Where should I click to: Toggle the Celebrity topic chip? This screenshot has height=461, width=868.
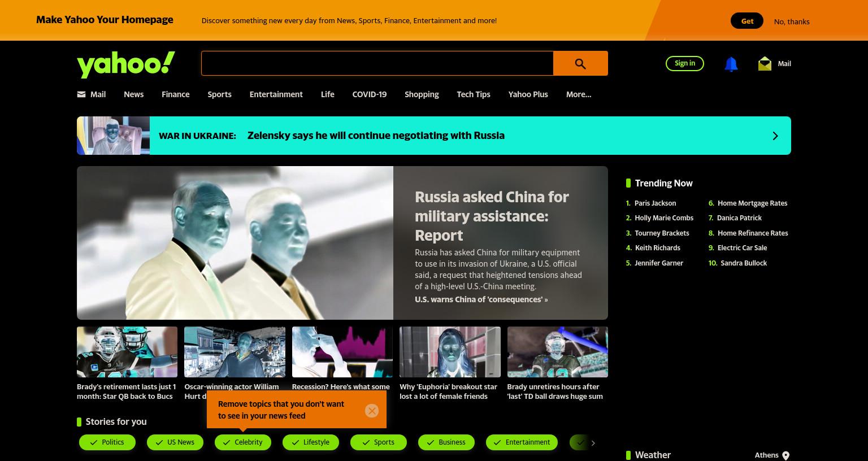tap(243, 442)
